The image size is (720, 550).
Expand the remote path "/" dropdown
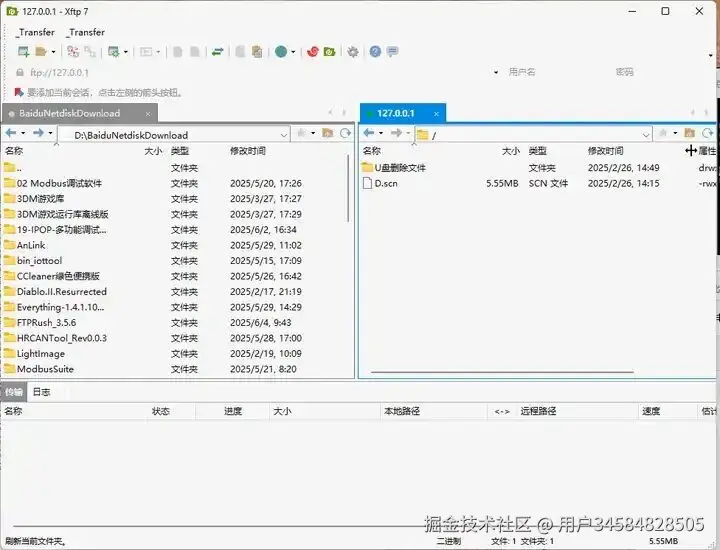[x=646, y=135]
